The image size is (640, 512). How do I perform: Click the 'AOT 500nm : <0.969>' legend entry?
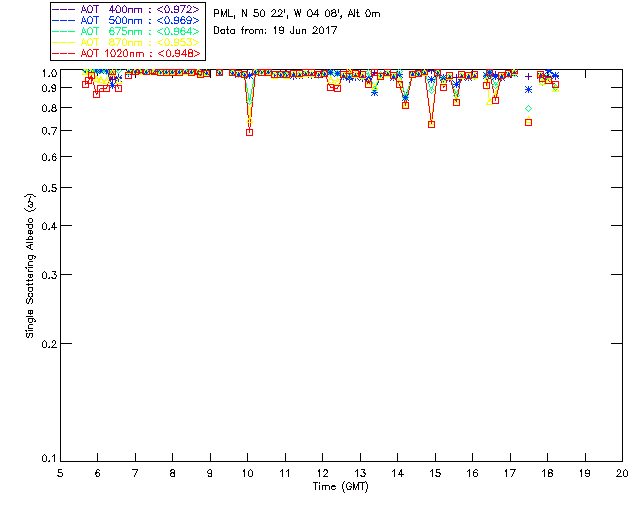pos(126,20)
